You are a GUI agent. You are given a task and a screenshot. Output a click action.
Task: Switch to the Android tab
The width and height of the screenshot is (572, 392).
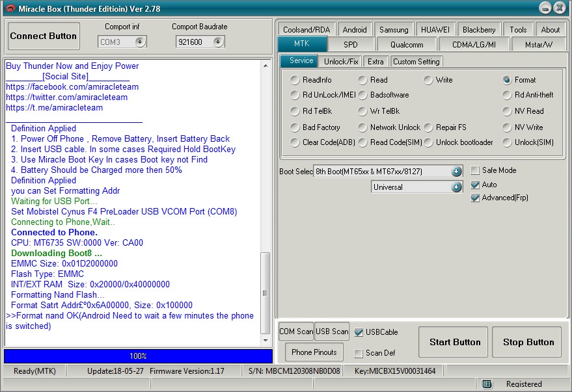[x=354, y=30]
